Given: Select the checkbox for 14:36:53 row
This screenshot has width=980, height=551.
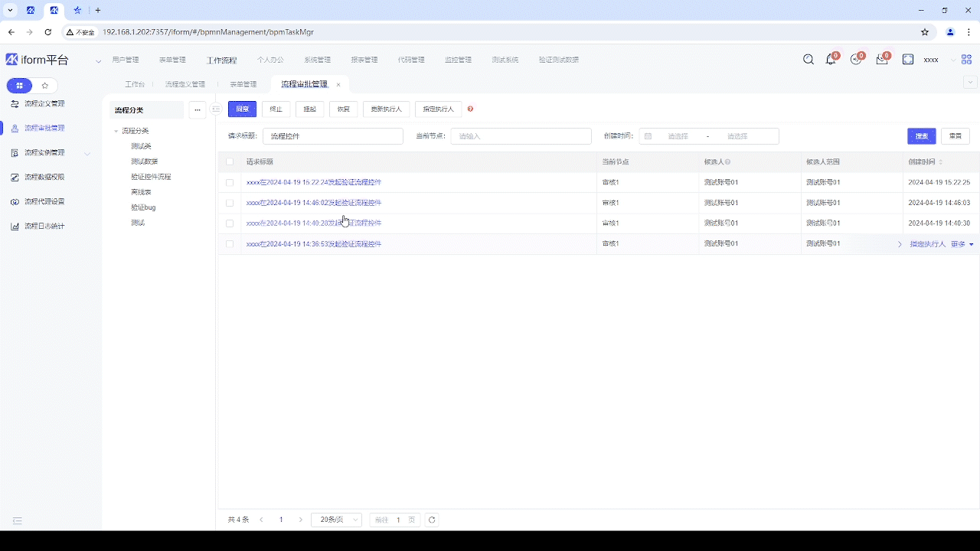Looking at the screenshot, I should point(230,244).
